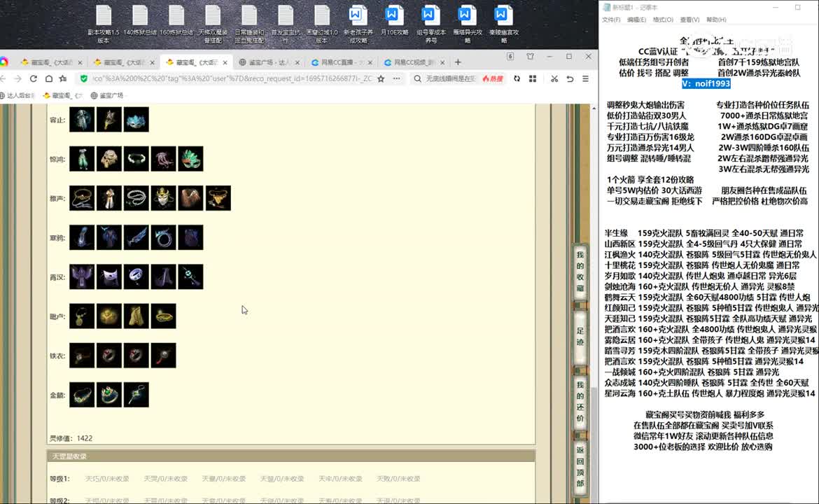Click 返回顶部 to return to top
The height and width of the screenshot is (504, 819).
click(x=580, y=466)
